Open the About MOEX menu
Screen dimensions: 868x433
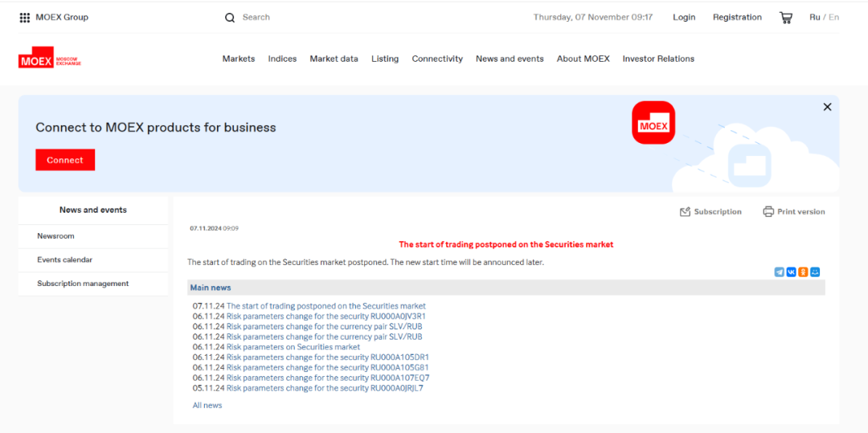click(x=583, y=59)
